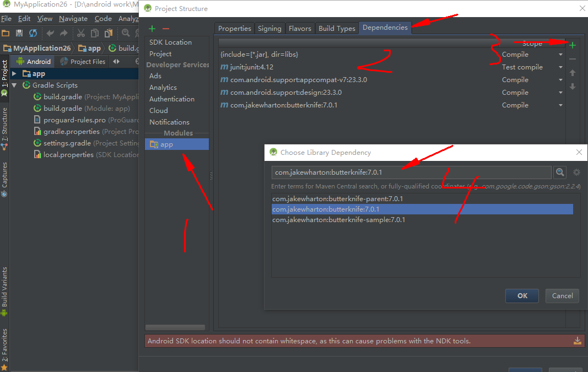Remove the selected dependency with the minus icon

coord(572,60)
